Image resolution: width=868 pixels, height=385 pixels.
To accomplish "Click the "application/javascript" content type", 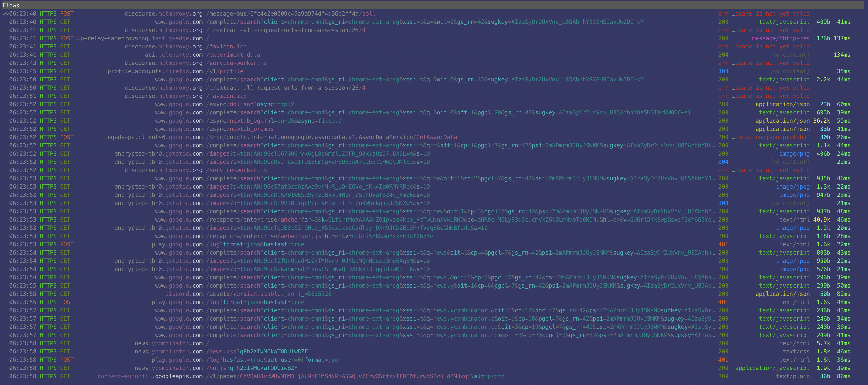I will (x=772, y=368).
